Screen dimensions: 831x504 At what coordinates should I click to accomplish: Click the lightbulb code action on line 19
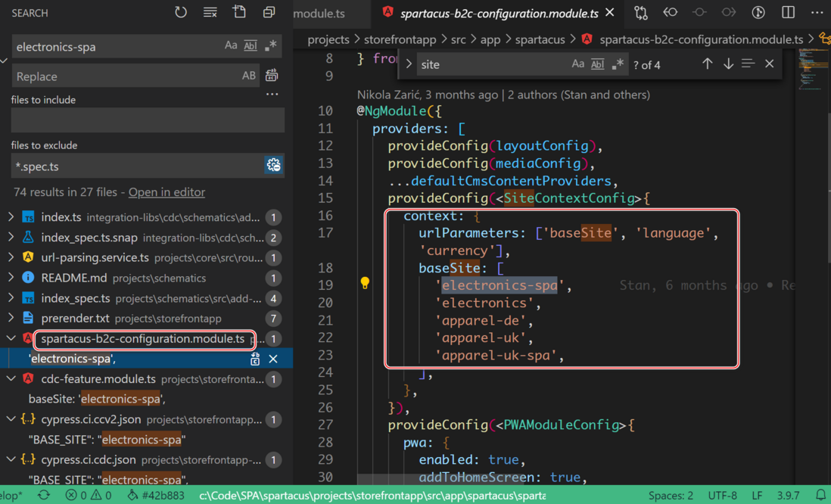pyautogui.click(x=365, y=283)
